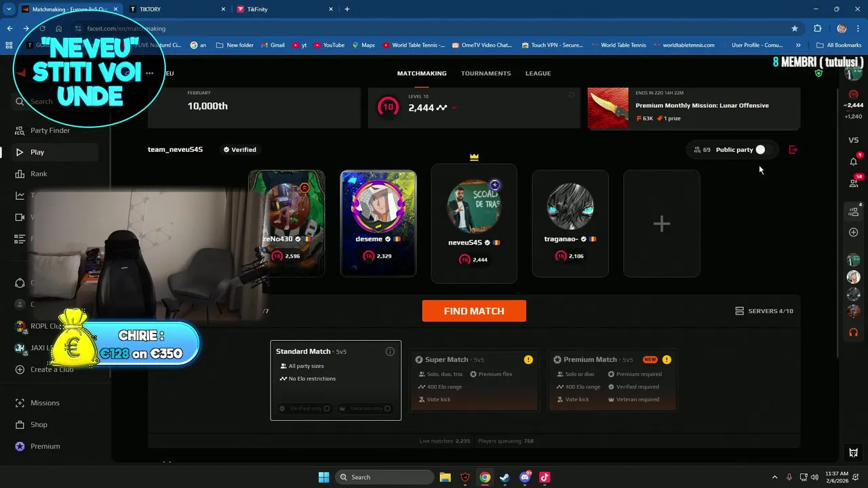Viewport: 868px width, 488px height.
Task: Open the Chrome tab search dropdown
Action: pos(9,9)
